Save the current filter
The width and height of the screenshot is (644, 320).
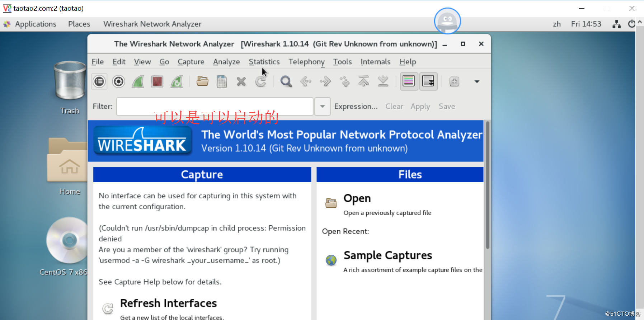pos(447,107)
